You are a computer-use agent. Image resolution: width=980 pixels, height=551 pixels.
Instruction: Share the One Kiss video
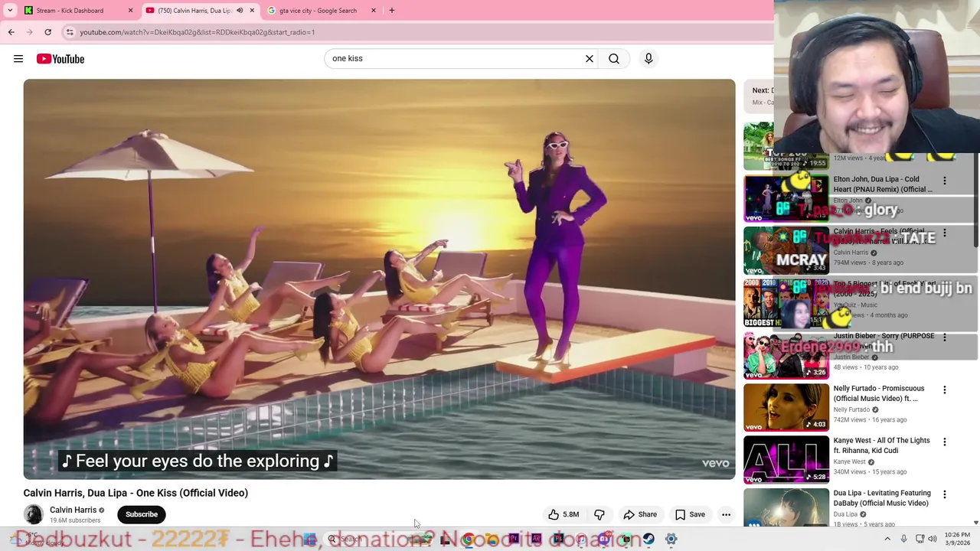640,514
